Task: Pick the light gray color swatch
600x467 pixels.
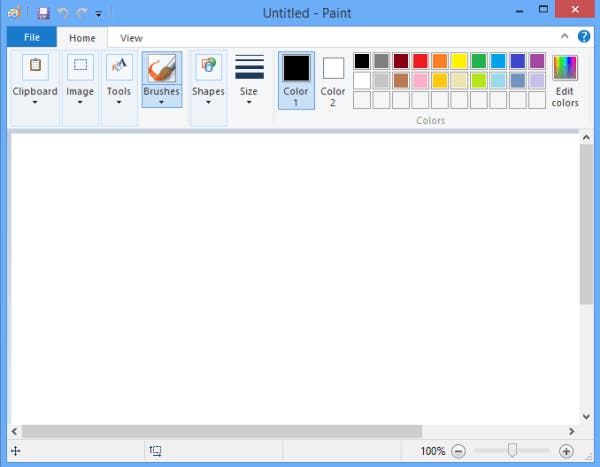Action: tap(381, 81)
